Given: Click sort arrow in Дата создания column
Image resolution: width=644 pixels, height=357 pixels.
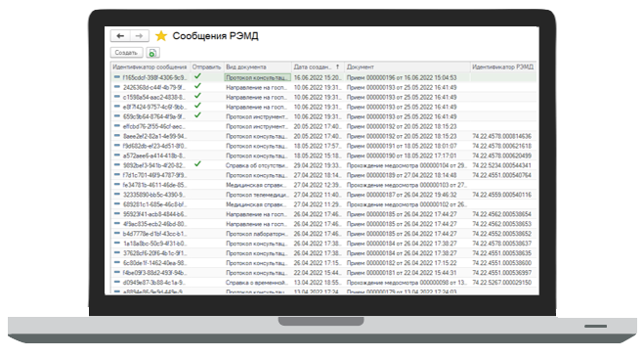Looking at the screenshot, I should (x=337, y=67).
